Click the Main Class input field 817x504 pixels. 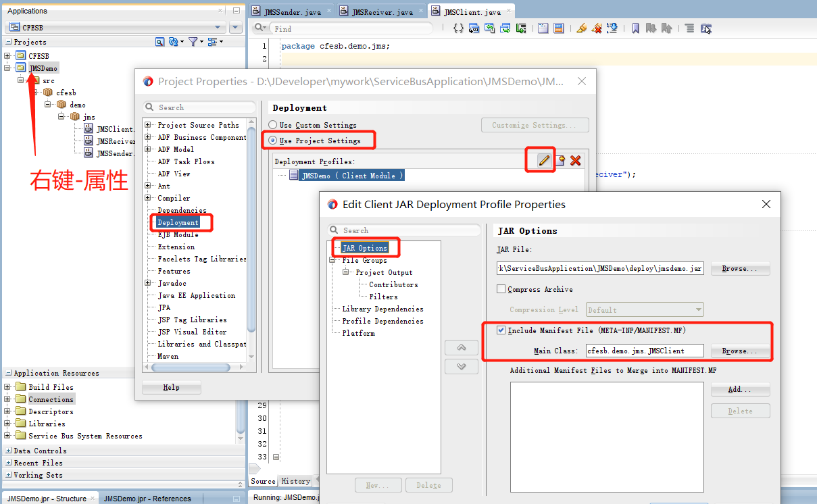pyautogui.click(x=645, y=351)
